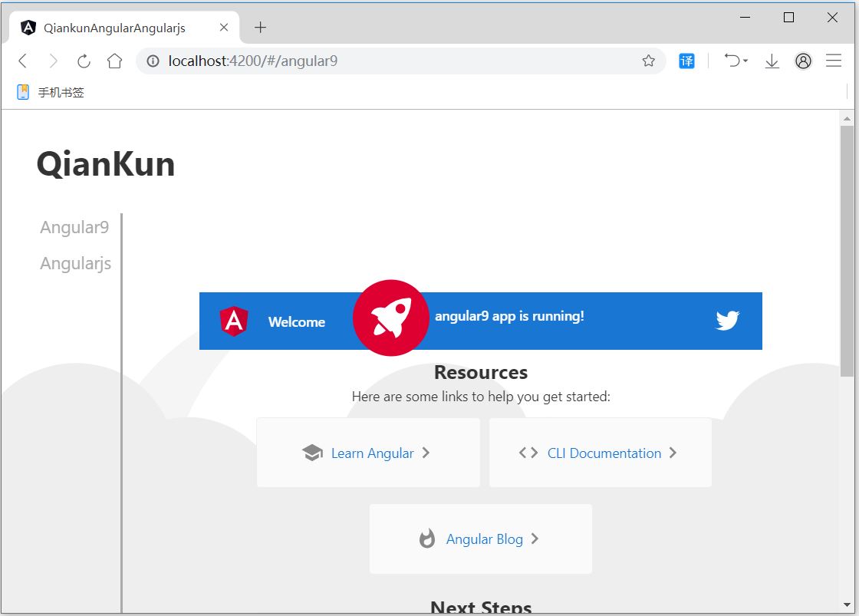Close the QiankunAngularAngularjs tab
859x616 pixels.
coord(223,28)
